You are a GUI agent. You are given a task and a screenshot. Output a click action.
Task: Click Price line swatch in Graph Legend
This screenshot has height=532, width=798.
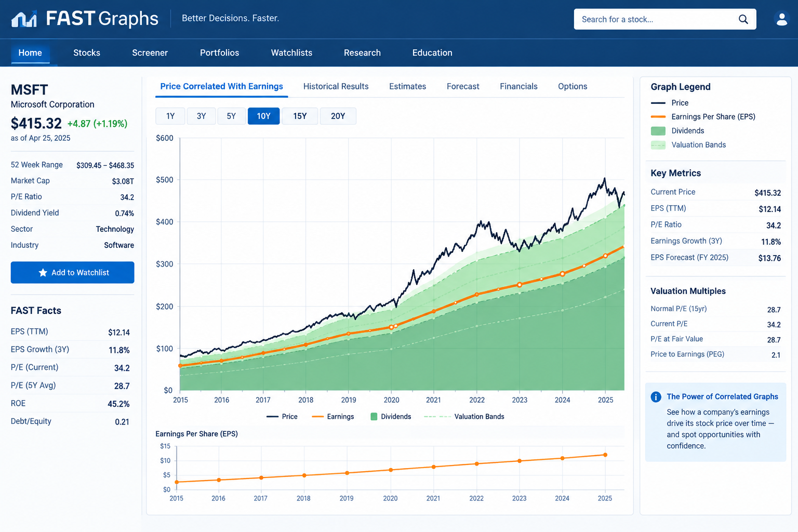(658, 103)
